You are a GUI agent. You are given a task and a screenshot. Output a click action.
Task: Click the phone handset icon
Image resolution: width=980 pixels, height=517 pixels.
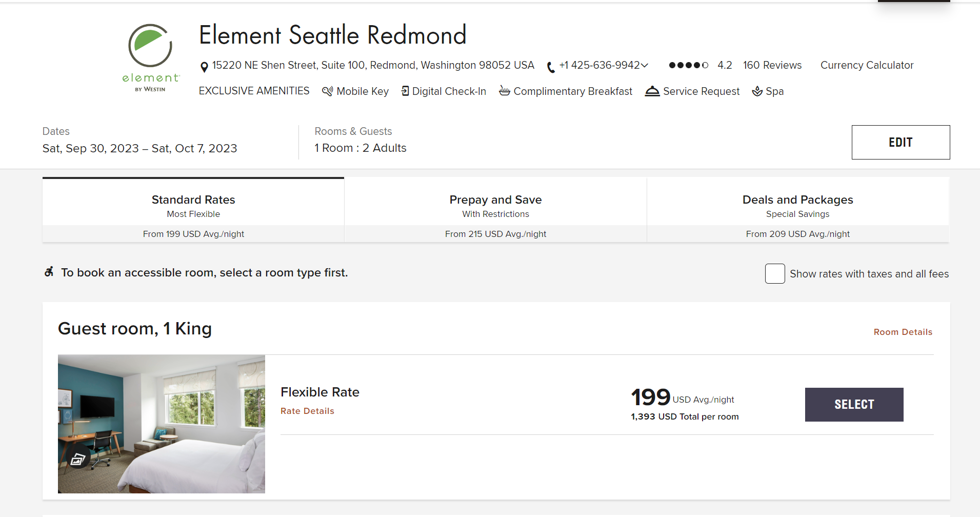click(551, 67)
